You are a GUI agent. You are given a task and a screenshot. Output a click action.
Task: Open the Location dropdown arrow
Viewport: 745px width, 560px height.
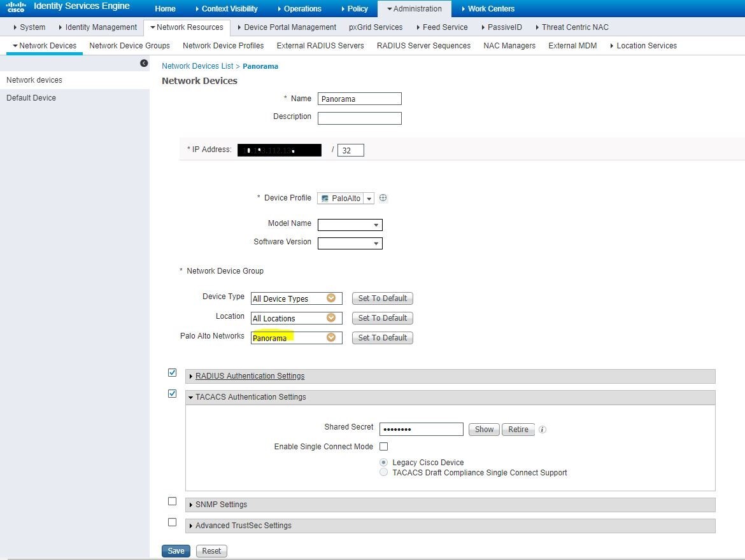[x=330, y=318]
